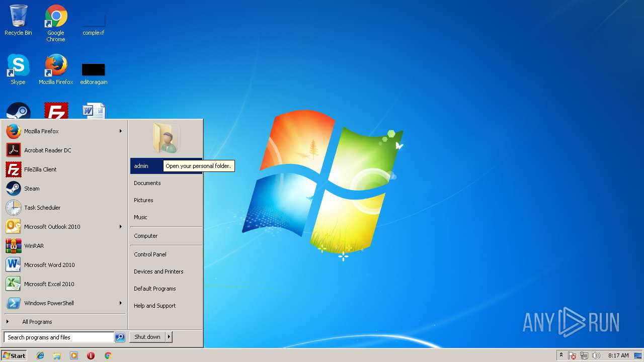Expand Windows PowerShell jump list arrow
The height and width of the screenshot is (362, 644).
(x=120, y=303)
